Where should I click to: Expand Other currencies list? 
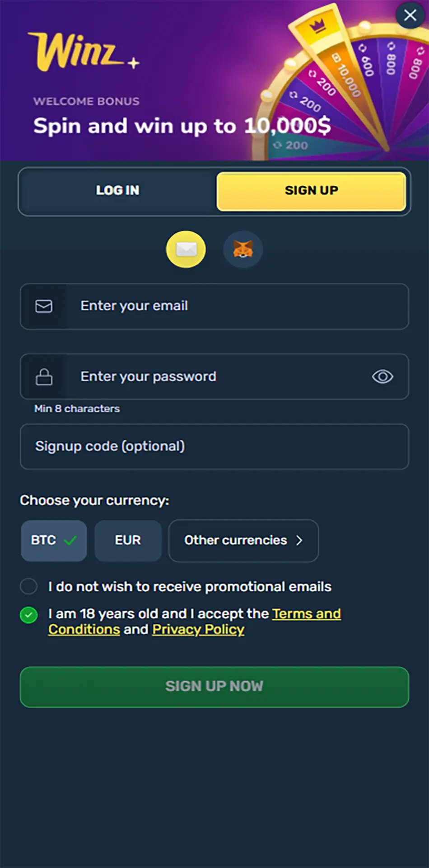pos(243,541)
